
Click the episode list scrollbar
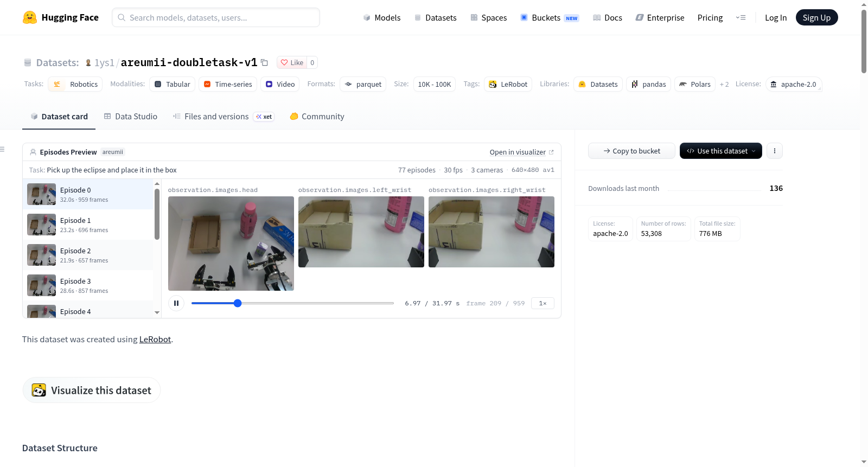click(x=157, y=214)
